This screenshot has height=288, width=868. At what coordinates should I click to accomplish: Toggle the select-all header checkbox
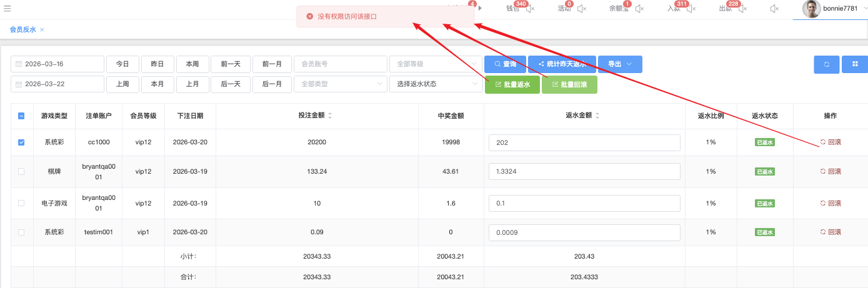point(21,116)
